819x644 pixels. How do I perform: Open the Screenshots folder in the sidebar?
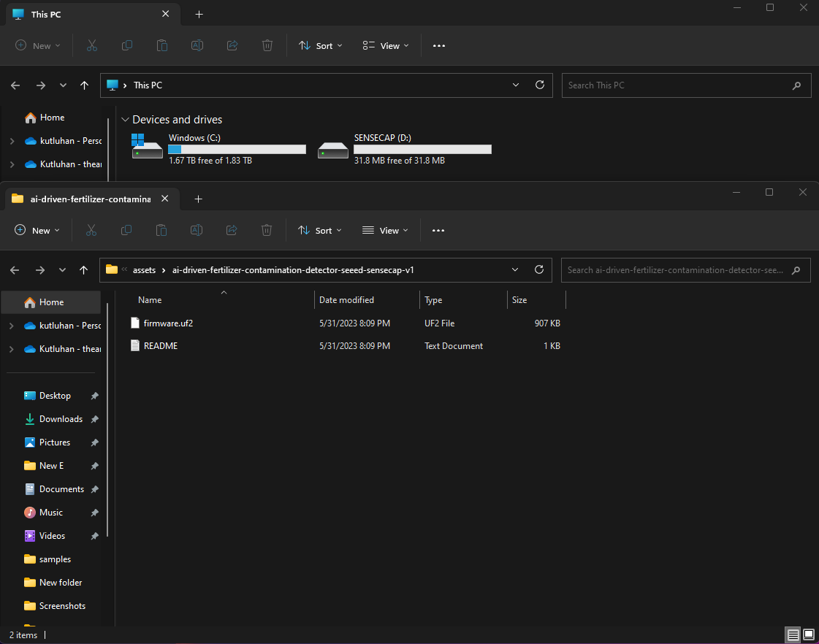click(x=61, y=605)
